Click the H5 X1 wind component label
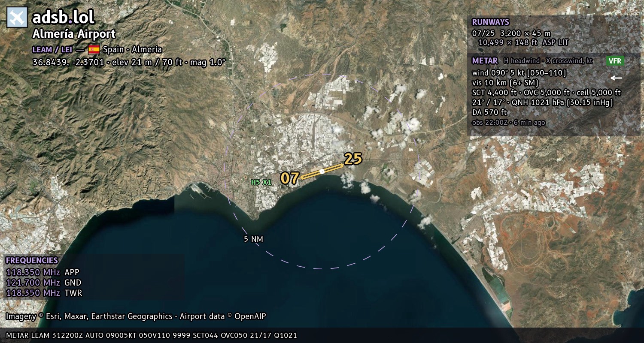This screenshot has height=343, width=644. pyautogui.click(x=261, y=182)
